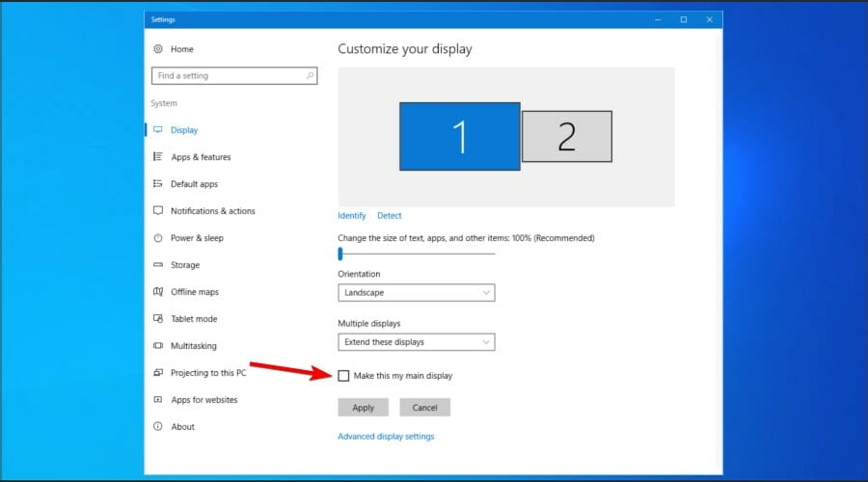Open the Orientation Landscape dropdown
This screenshot has height=482, width=868.
417,293
